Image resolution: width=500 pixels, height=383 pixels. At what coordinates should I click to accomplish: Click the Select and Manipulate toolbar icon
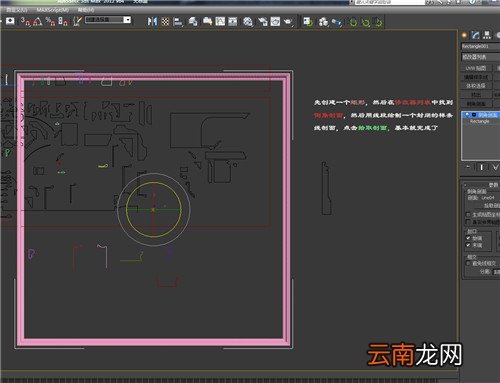(x=10, y=21)
